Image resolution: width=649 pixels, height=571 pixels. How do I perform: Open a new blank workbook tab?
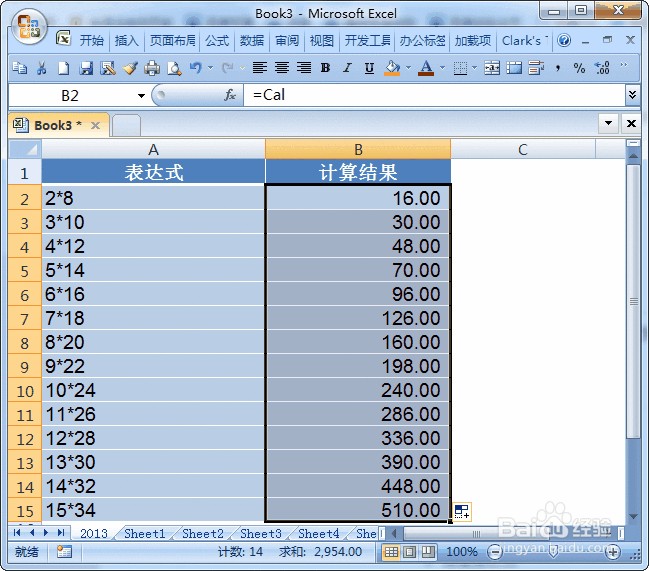pyautogui.click(x=126, y=125)
